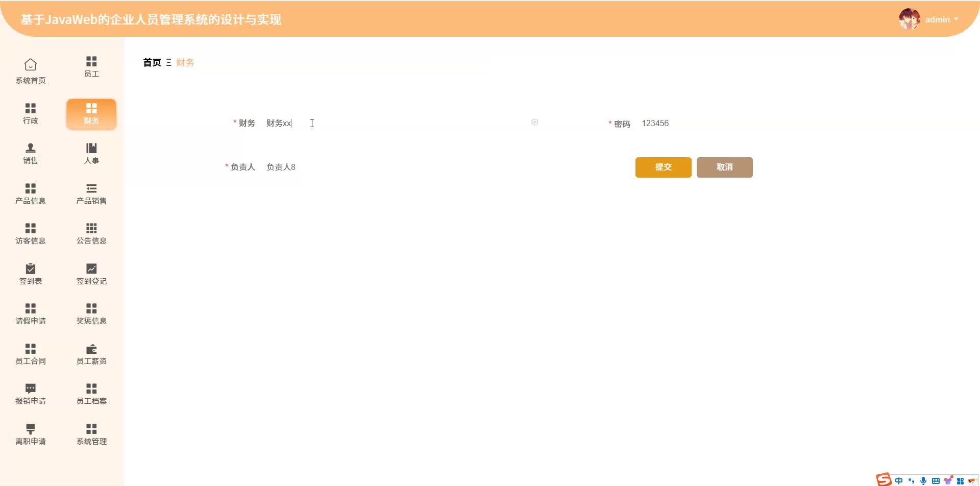This screenshot has width=980, height=486.
Task: Open 系统管理 system management
Action: point(91,434)
